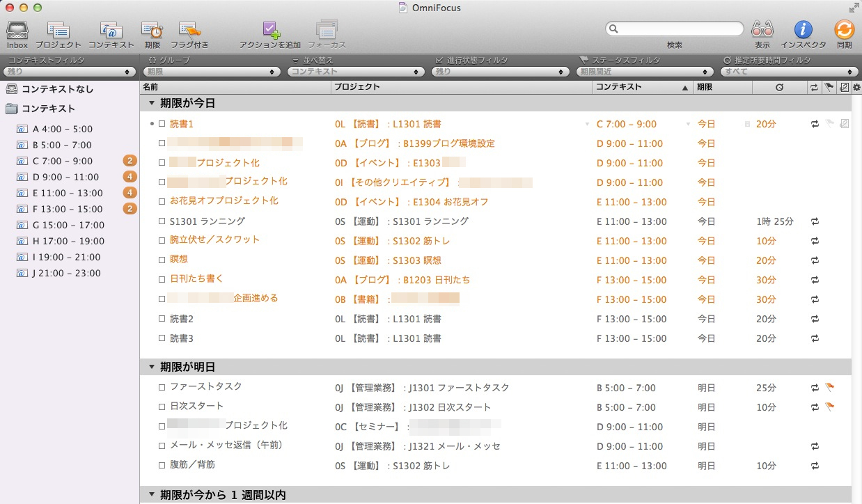
Task: Select コンテキストなし in the sidebar
Action: [57, 89]
